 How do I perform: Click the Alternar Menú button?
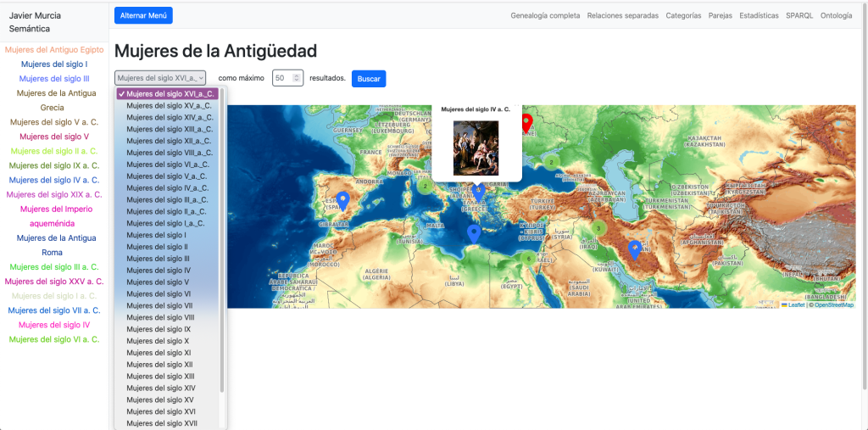143,15
